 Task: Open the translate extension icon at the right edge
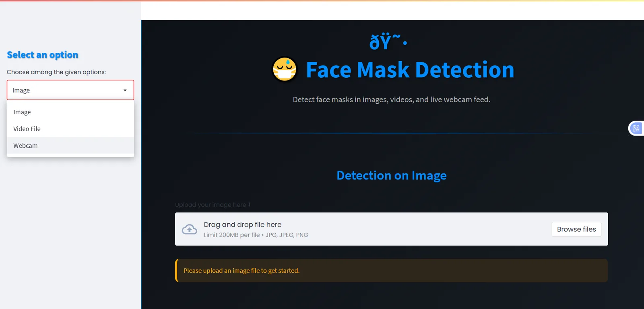click(x=636, y=128)
